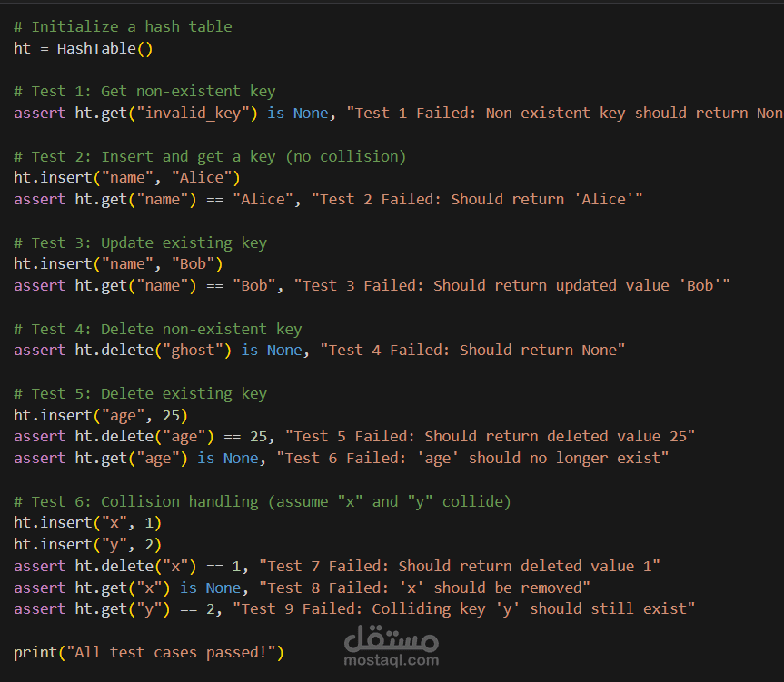Image resolution: width=784 pixels, height=682 pixels.
Task: Click the assert line containing "Test 9 Failed"
Action: click(x=354, y=609)
